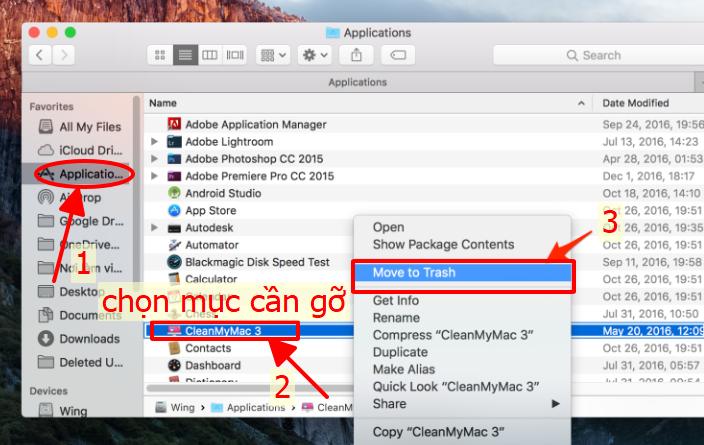Sort by Date Modified column header

[x=635, y=103]
